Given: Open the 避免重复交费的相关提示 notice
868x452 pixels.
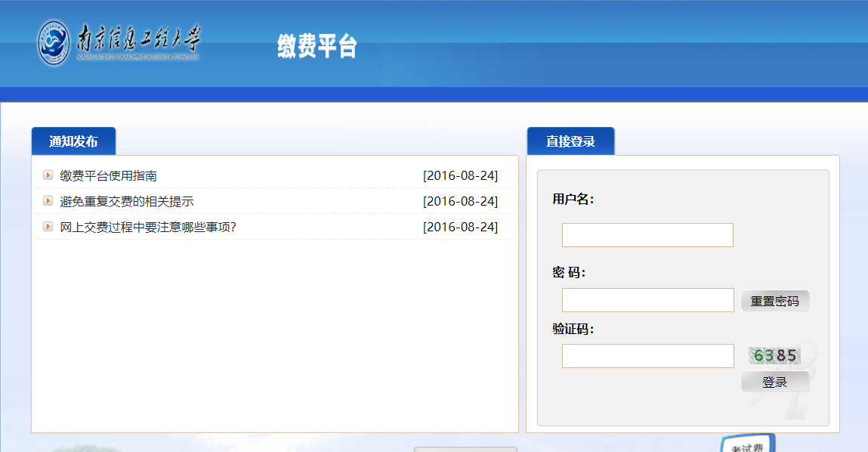Looking at the screenshot, I should pos(127,202).
